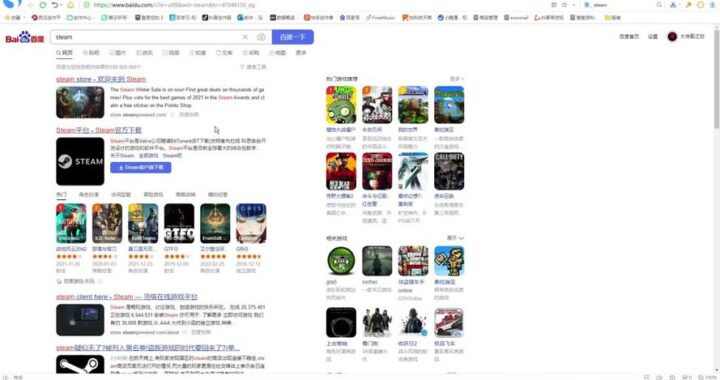720x380 pixels.
Task: Open the Call of Duty game tile
Action: click(x=449, y=171)
